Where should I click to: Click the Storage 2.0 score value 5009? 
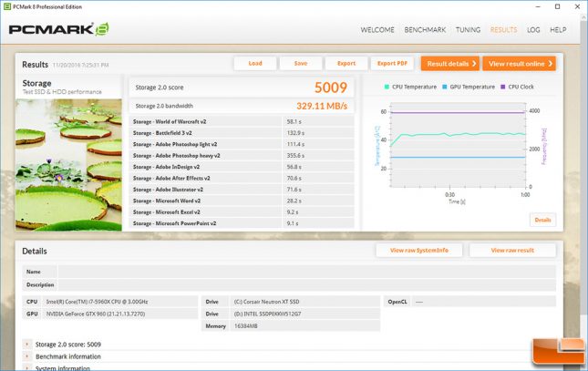click(x=331, y=88)
